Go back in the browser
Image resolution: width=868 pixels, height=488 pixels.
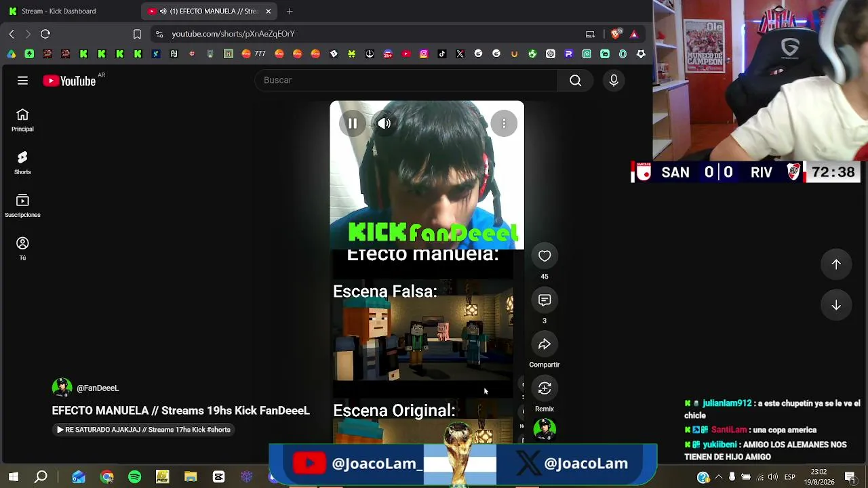click(12, 34)
